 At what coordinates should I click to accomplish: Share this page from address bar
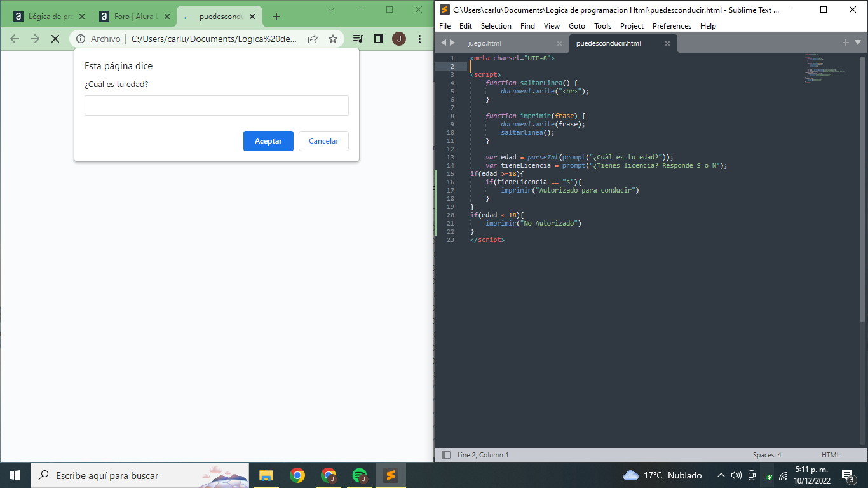click(x=313, y=39)
